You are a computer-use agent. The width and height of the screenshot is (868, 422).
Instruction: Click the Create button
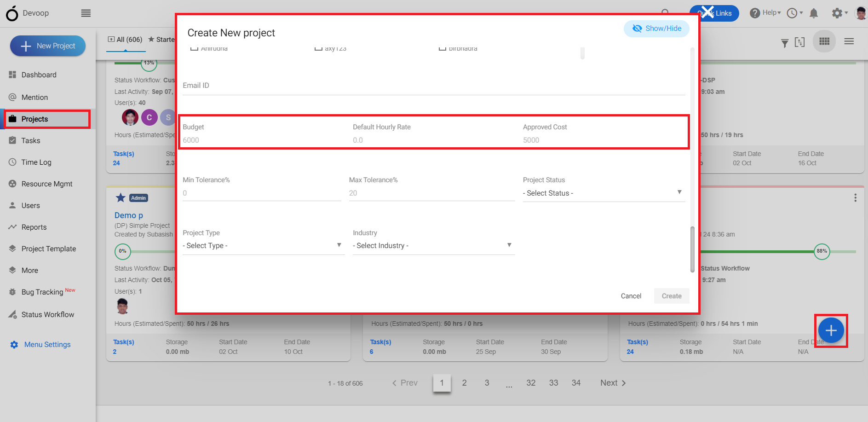pyautogui.click(x=672, y=296)
